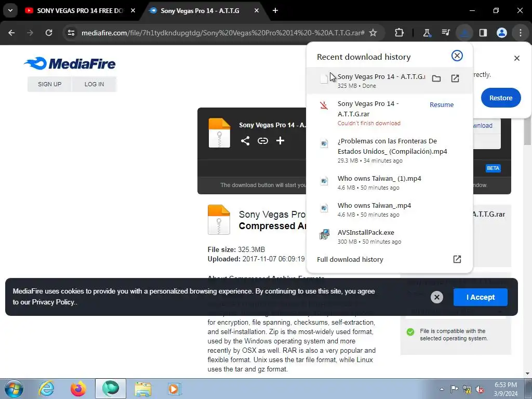Click the Downloads toolbar icon

tap(464, 33)
